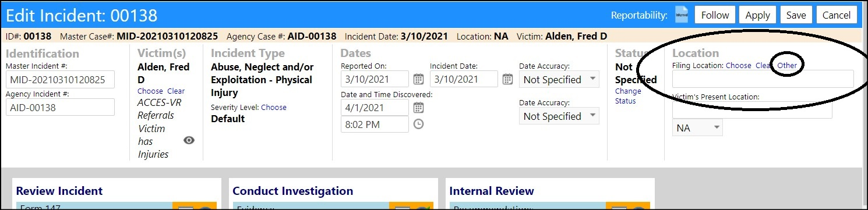Click Agency Incident # field
The image size is (868, 210).
(x=60, y=107)
